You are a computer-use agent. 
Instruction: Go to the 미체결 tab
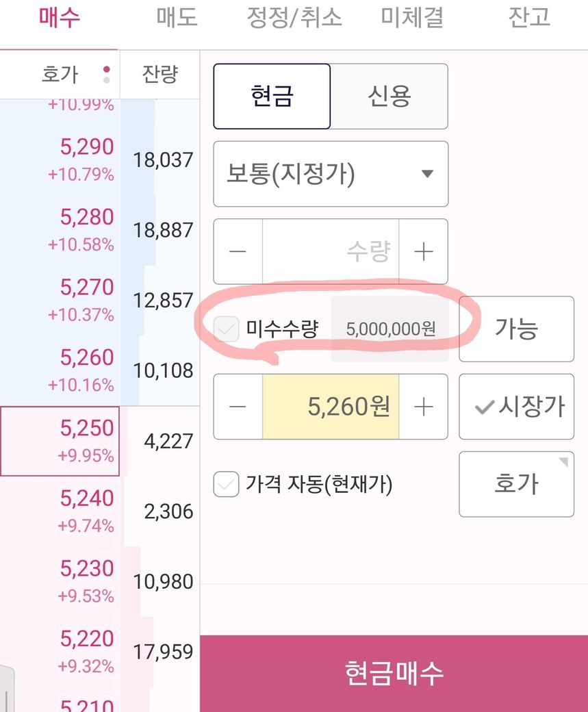point(412,18)
